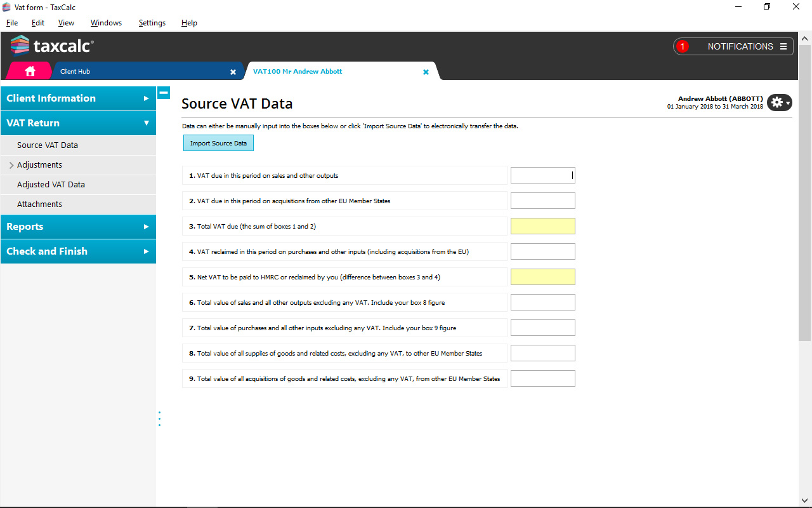812x508 pixels.
Task: Open the Notifications hamburger menu
Action: (783, 46)
